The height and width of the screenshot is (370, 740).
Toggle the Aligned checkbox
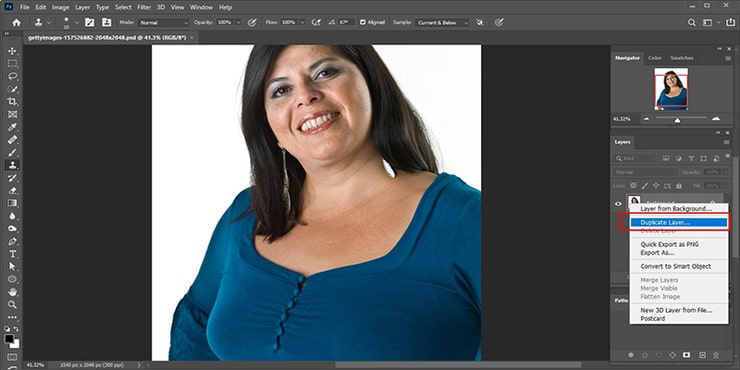[x=362, y=22]
